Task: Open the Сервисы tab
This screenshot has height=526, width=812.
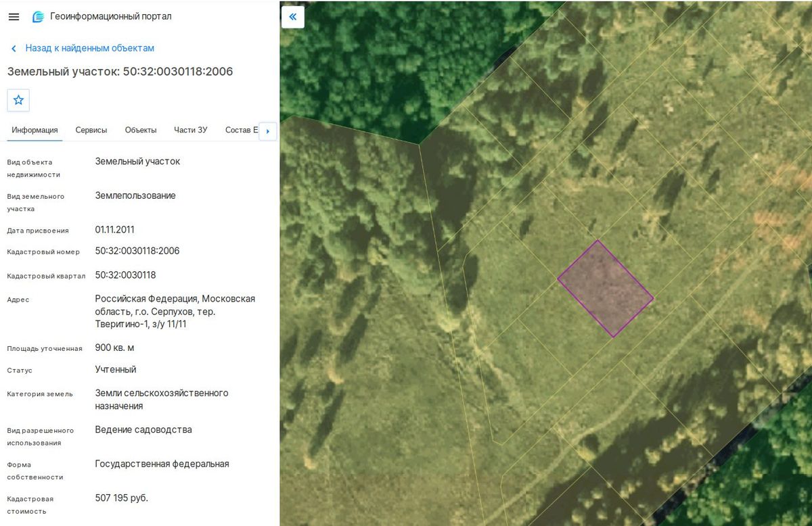Action: (x=91, y=130)
